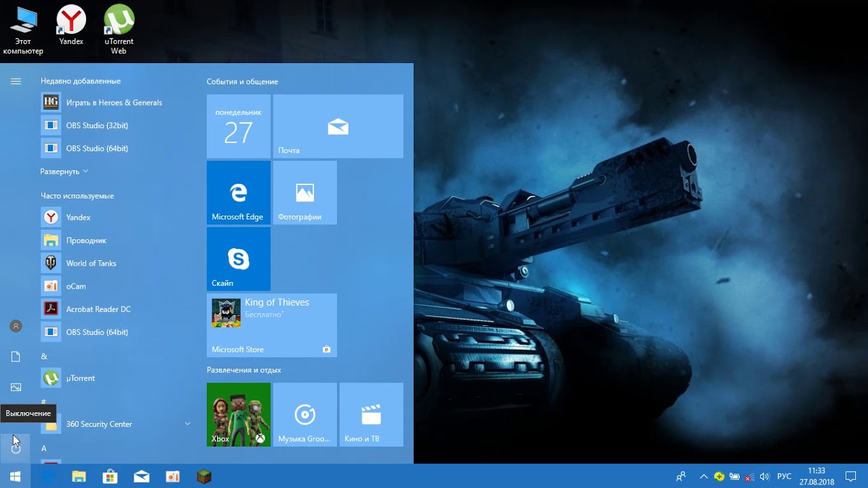868x488 pixels.
Task: Open the Фотографии photos tile
Action: (x=305, y=192)
